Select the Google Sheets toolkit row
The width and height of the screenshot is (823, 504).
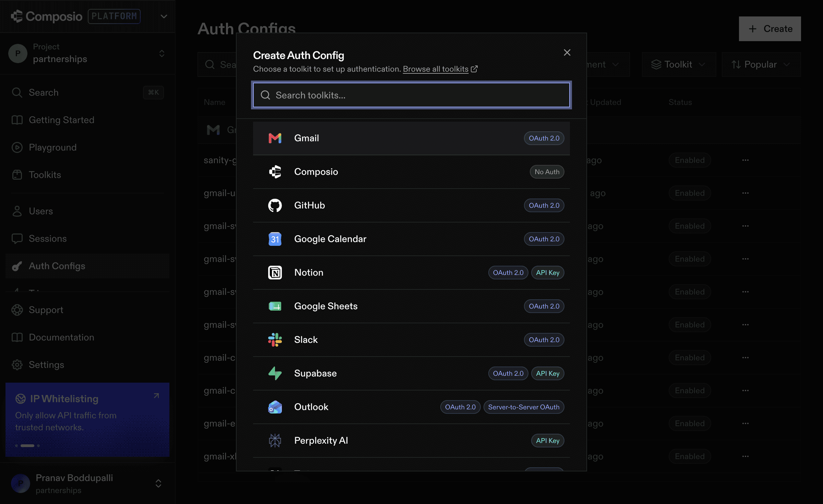[411, 306]
